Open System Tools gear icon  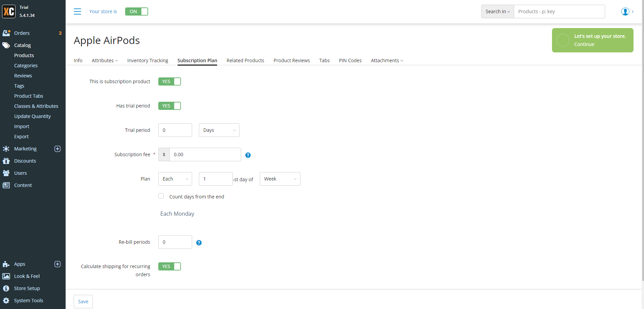(x=6, y=301)
